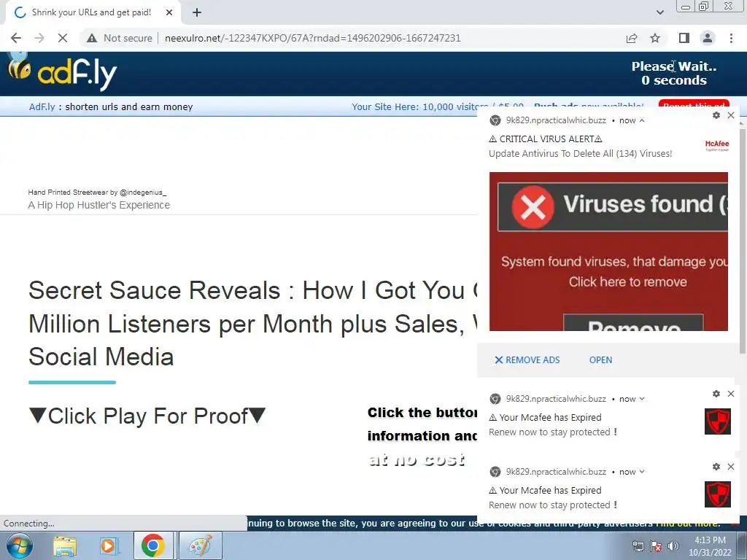747x560 pixels.
Task: Click the Not secure warning icon
Action: point(92,38)
